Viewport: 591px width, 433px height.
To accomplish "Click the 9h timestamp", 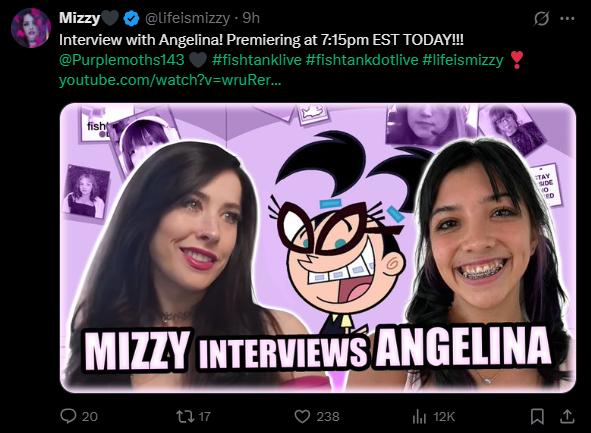I will [x=251, y=18].
